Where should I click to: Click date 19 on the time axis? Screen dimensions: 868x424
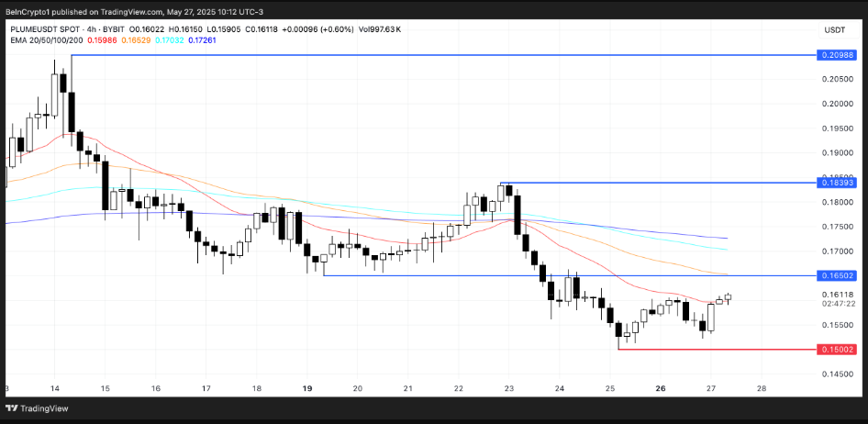click(x=306, y=388)
